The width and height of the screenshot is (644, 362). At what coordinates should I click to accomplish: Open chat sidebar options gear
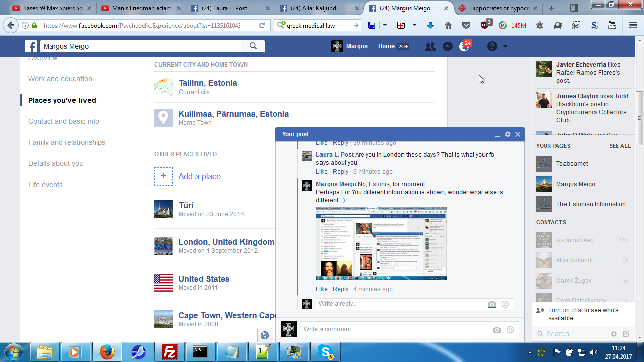click(614, 334)
